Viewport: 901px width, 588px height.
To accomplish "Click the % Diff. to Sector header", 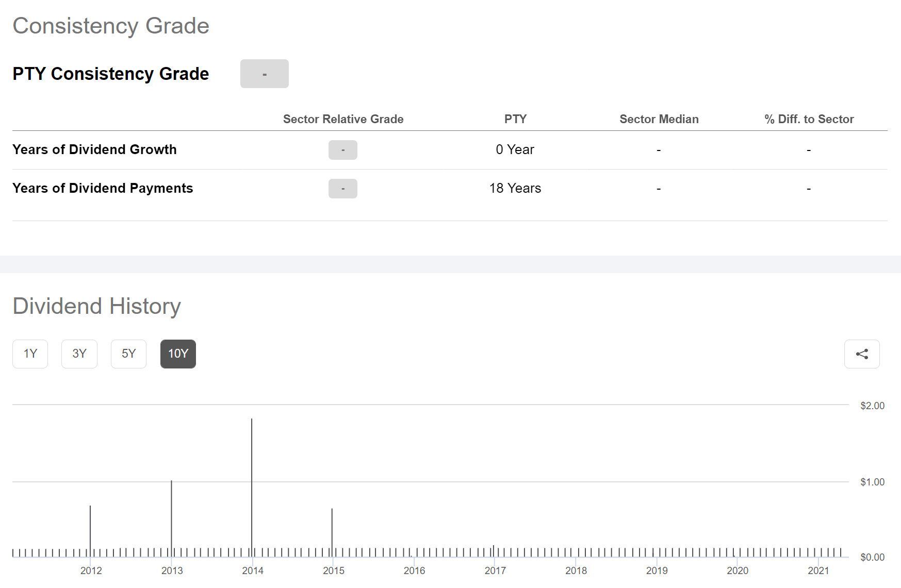I will point(809,119).
